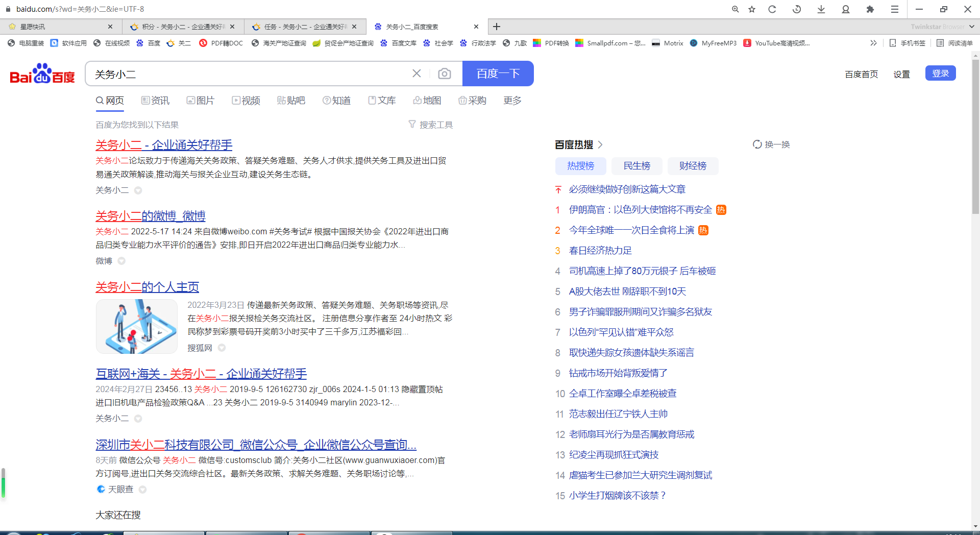Expand the 搜索工具 filter tools
The height and width of the screenshot is (535, 980).
coord(431,125)
